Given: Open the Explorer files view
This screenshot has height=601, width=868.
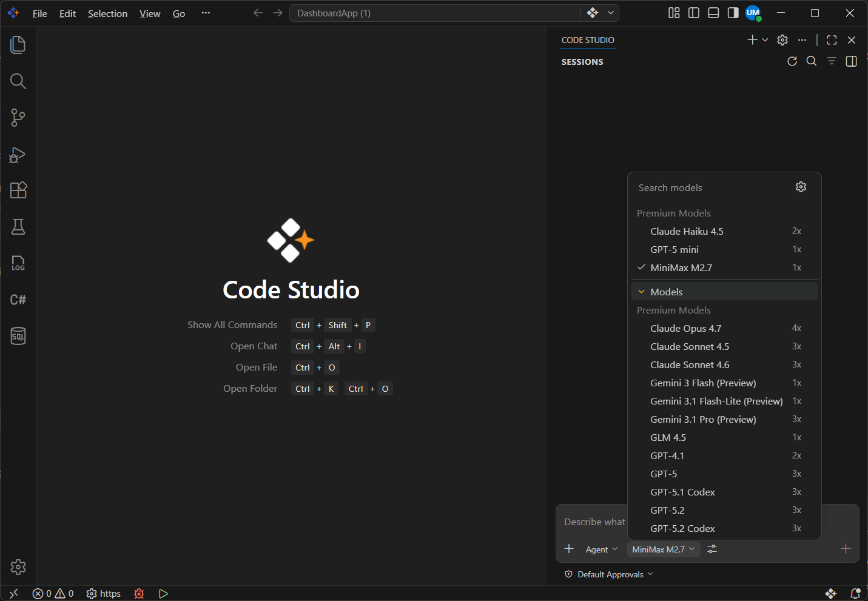Looking at the screenshot, I should 18,45.
